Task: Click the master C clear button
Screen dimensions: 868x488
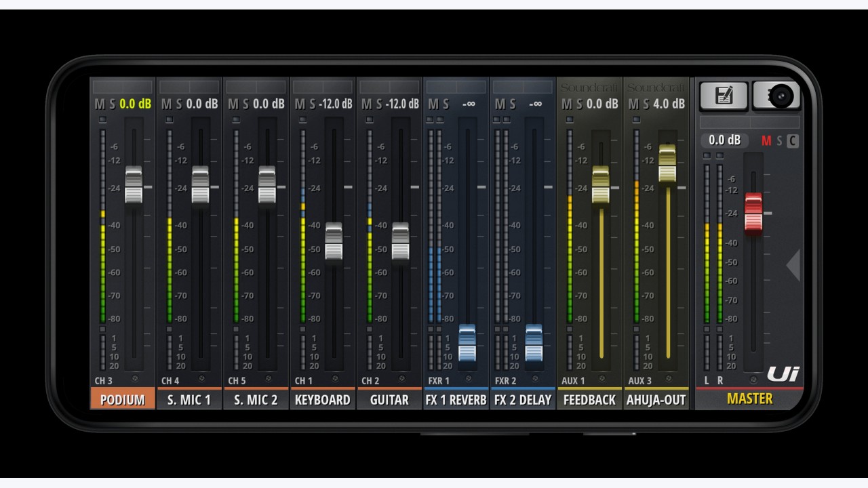Action: [x=793, y=141]
